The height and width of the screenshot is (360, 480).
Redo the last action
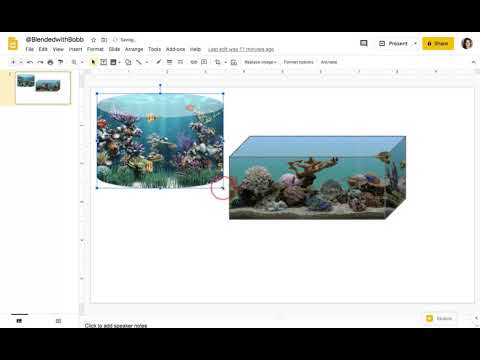[x=40, y=62]
